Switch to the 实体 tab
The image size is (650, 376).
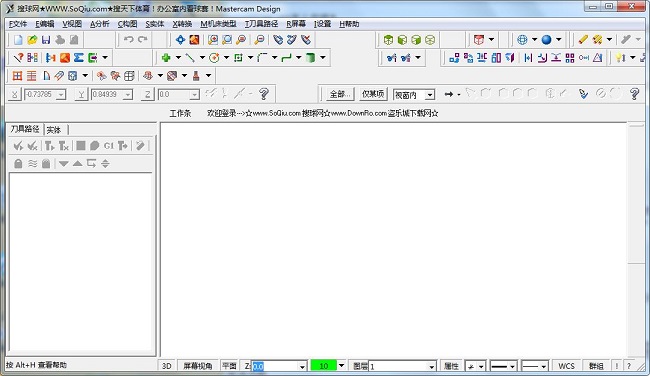tap(54, 130)
